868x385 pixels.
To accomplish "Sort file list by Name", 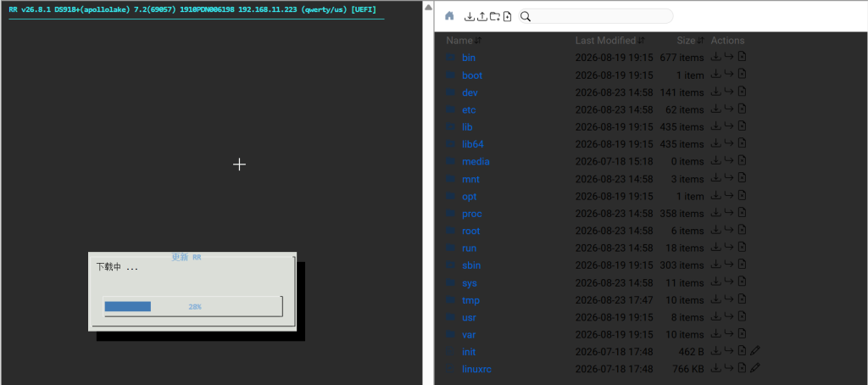I will point(464,41).
